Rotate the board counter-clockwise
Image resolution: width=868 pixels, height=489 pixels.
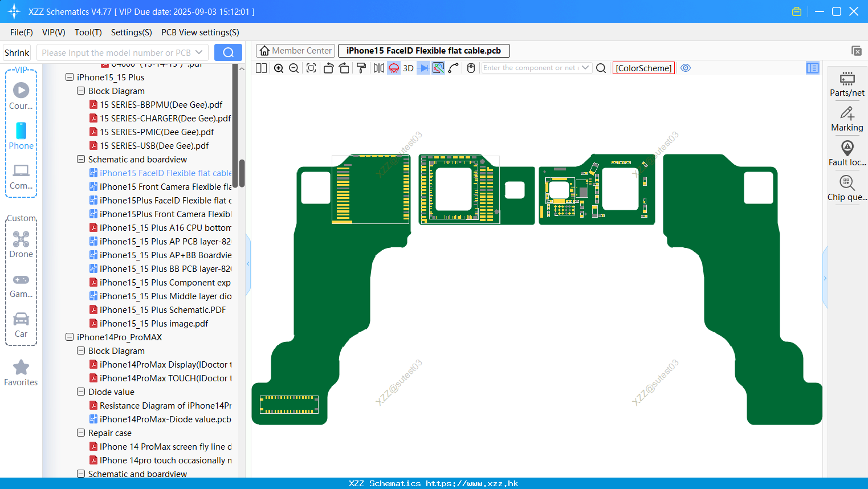328,68
